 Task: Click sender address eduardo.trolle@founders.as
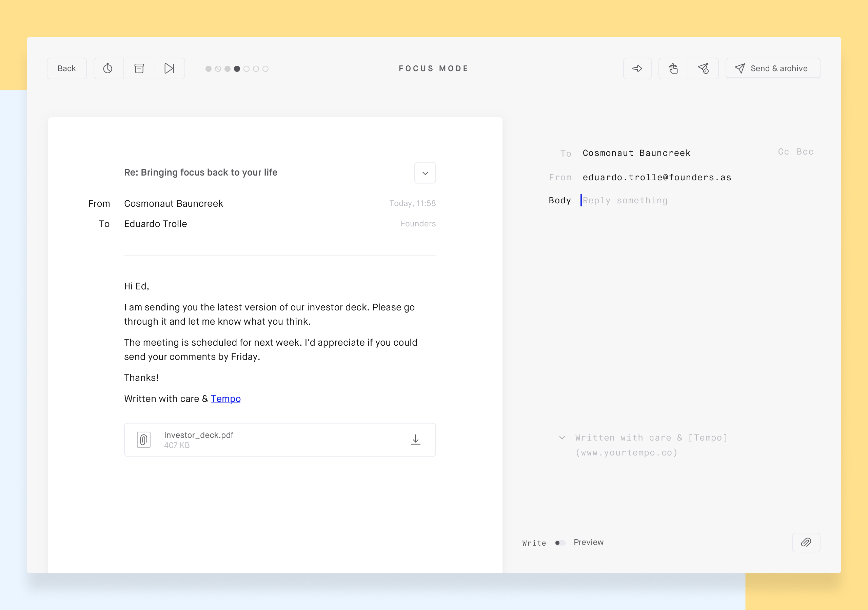pyautogui.click(x=657, y=177)
